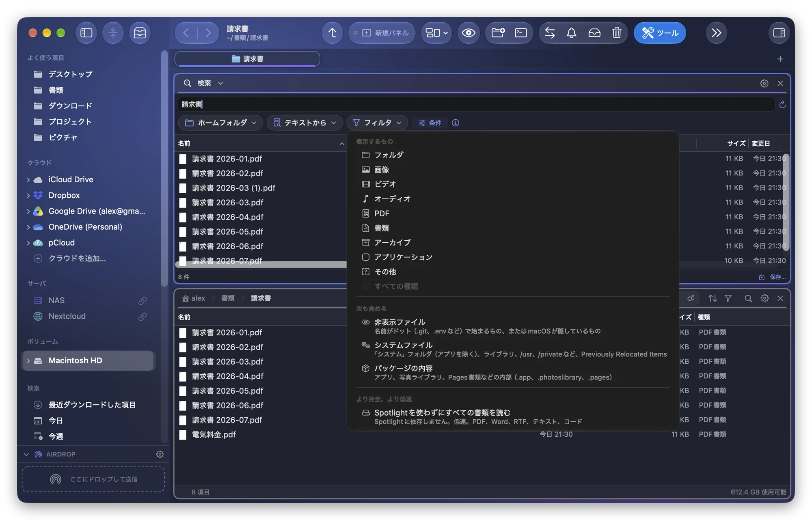Screen dimensions: 812x520
Task: Open the ツール tools button
Action: click(660, 33)
